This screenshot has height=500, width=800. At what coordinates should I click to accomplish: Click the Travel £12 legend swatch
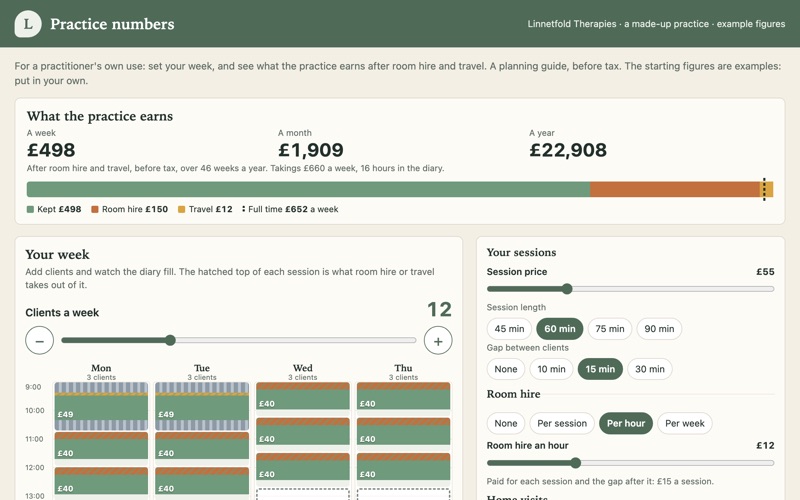[x=181, y=209]
